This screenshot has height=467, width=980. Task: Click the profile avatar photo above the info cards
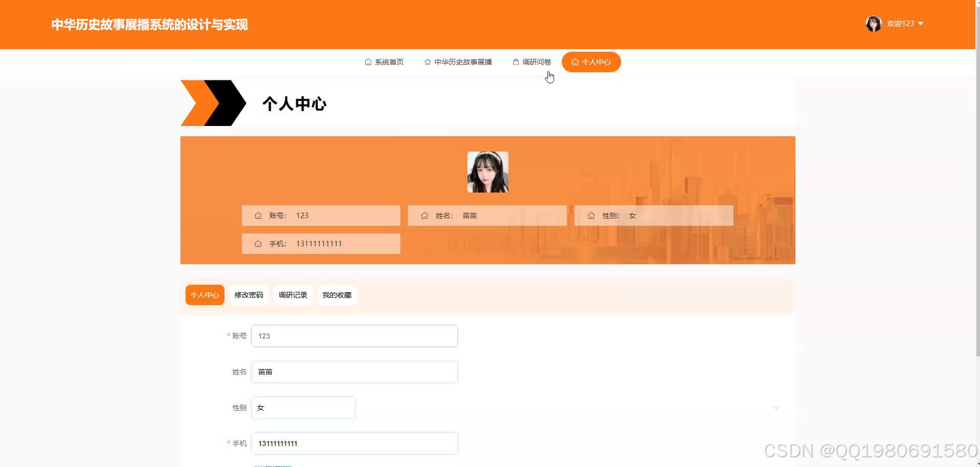coord(487,172)
